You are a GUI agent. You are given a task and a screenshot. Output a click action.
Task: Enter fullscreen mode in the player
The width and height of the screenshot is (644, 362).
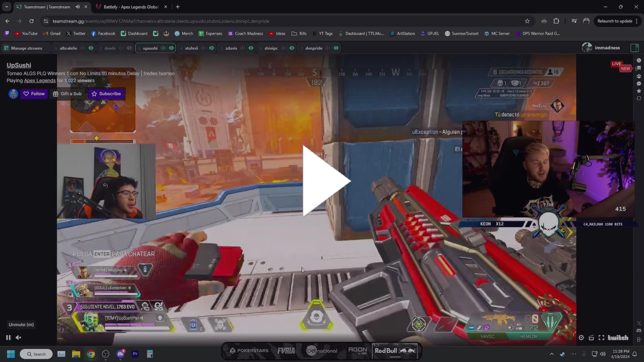click(601, 338)
